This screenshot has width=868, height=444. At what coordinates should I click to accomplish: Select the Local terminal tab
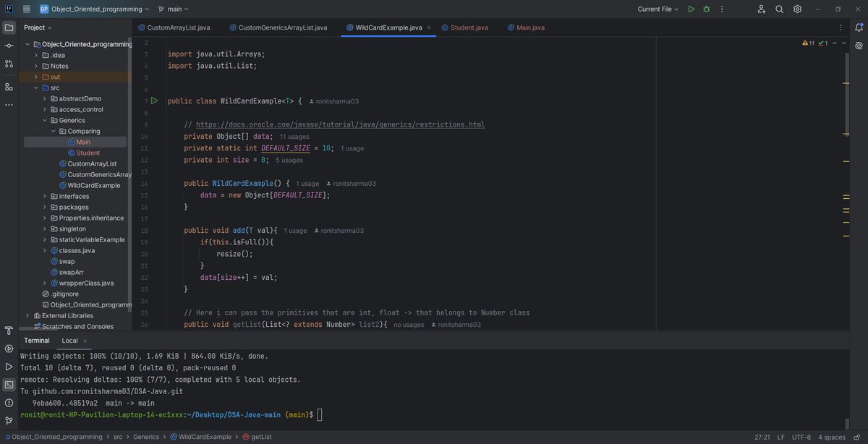click(x=69, y=341)
